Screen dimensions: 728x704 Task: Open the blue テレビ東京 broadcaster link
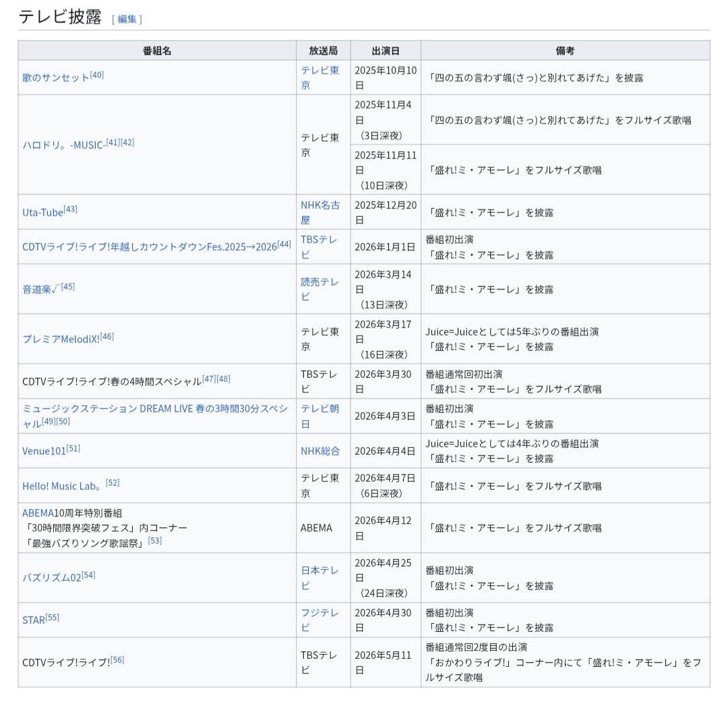320,70
